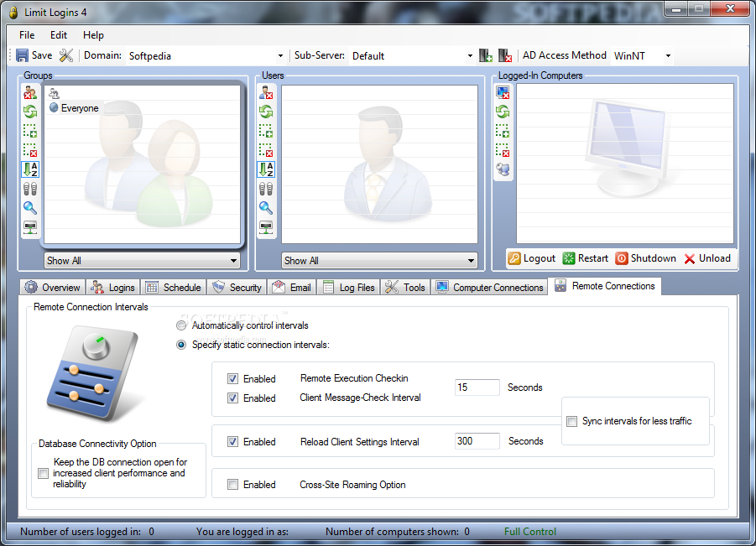Select Automatically control intervals radio button
The width and height of the screenshot is (756, 546).
(x=181, y=325)
